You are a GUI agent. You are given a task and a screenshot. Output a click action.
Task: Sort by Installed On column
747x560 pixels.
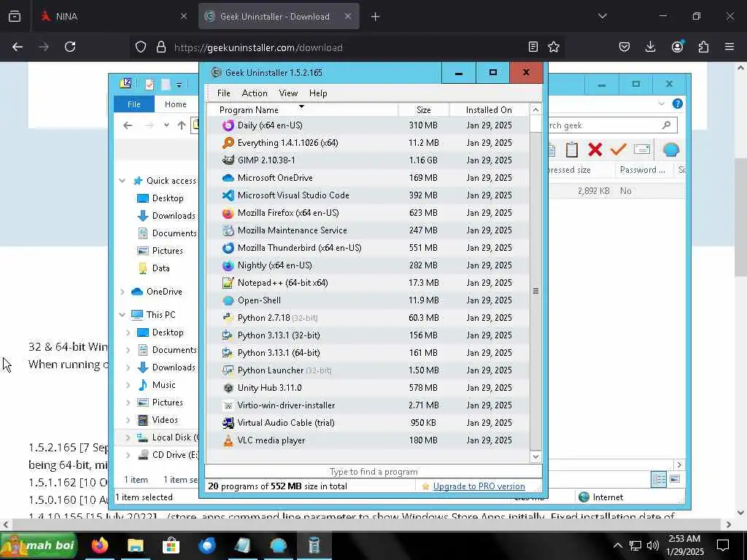(x=489, y=110)
